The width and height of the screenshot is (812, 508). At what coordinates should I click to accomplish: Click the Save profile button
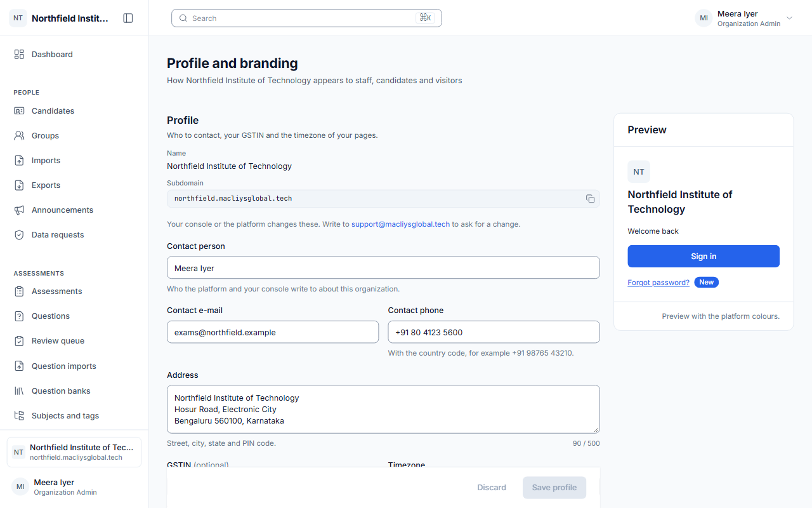coord(554,488)
